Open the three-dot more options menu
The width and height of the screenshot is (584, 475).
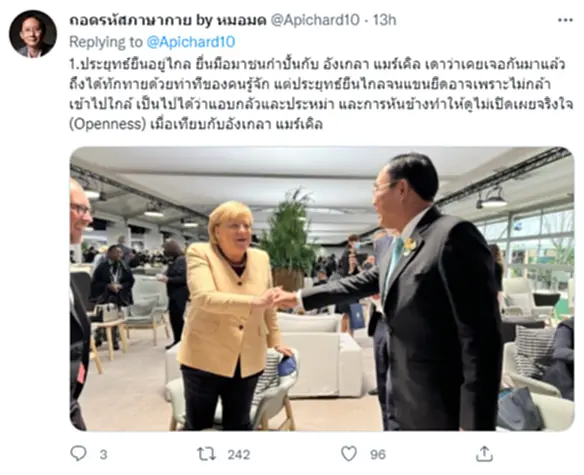pyautogui.click(x=565, y=20)
